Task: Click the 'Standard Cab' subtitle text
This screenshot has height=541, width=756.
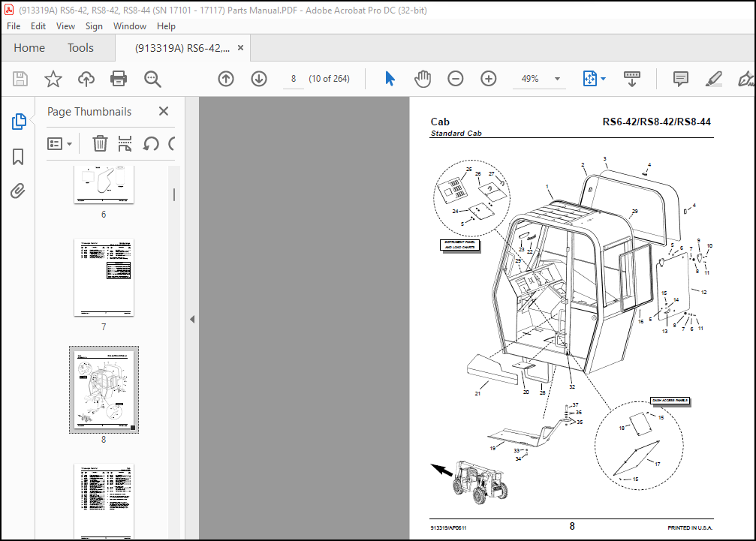Action: point(456,134)
